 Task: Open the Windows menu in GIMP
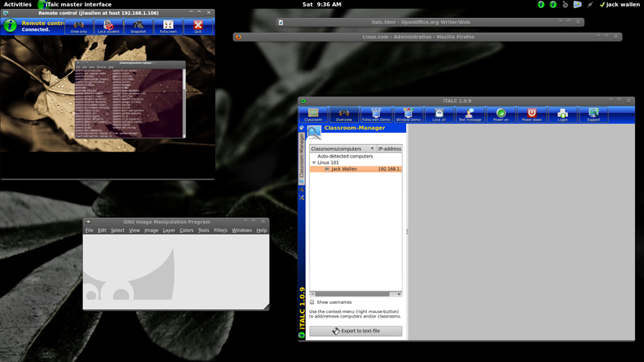(x=242, y=230)
